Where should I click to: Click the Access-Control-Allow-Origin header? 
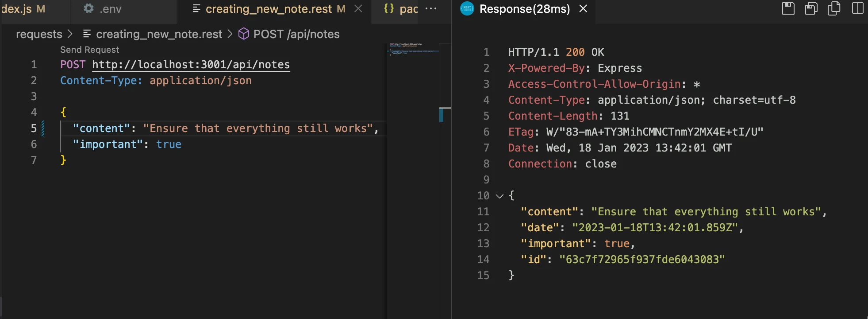pyautogui.click(x=595, y=84)
